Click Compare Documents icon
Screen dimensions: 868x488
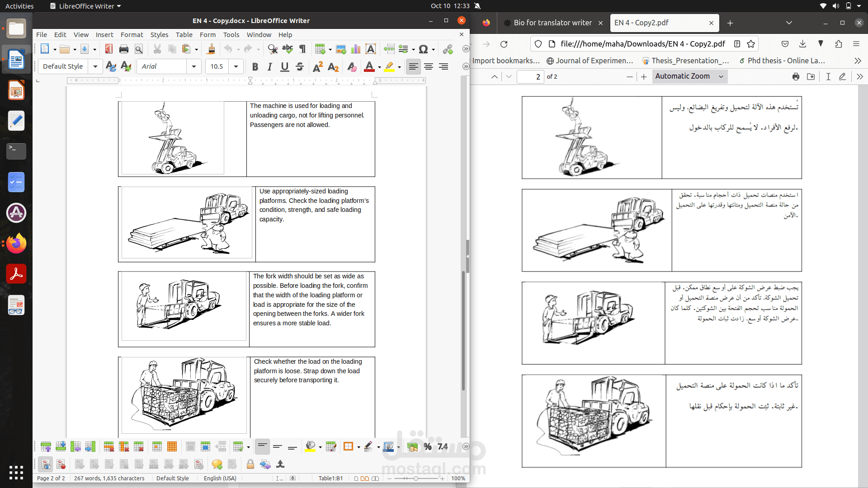[x=265, y=465]
